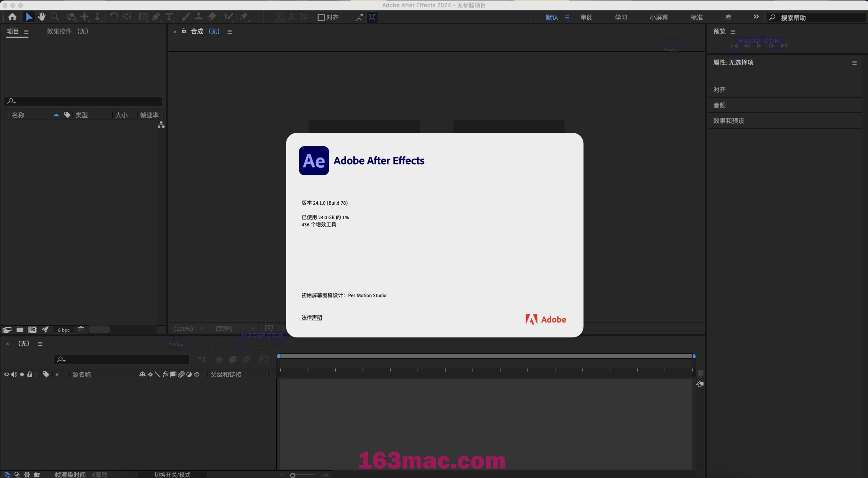Select the Selection arrow tool
Viewport: 868px width, 478px height.
tap(29, 17)
